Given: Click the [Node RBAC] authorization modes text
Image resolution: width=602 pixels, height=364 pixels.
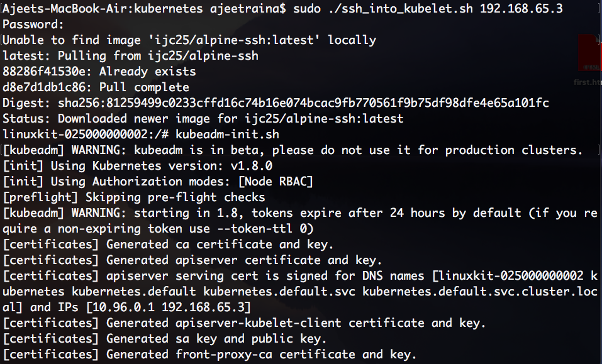Looking at the screenshot, I should [x=276, y=182].
